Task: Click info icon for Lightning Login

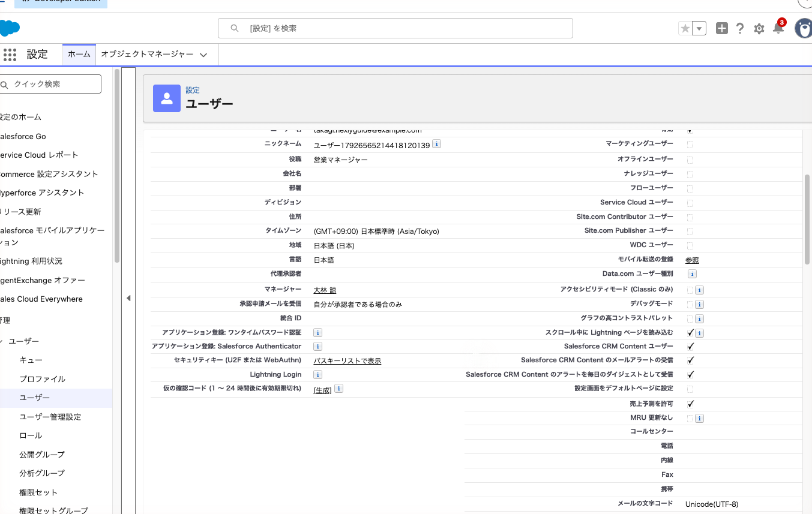Action: (x=318, y=374)
